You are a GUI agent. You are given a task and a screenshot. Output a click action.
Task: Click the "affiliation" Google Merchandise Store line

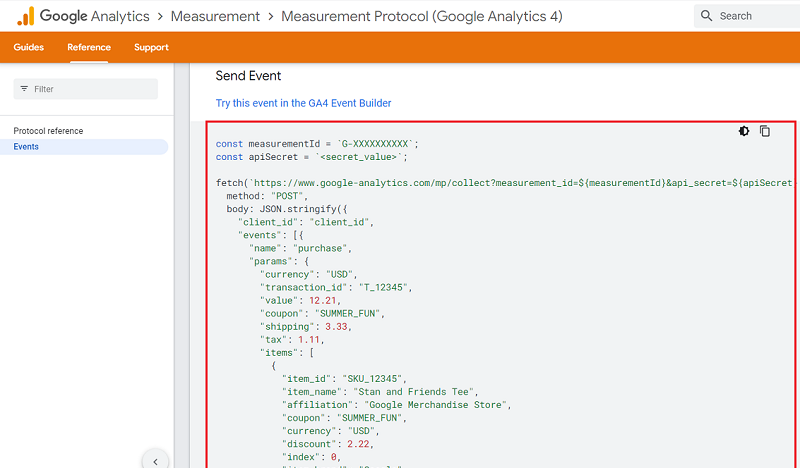[x=396, y=405]
